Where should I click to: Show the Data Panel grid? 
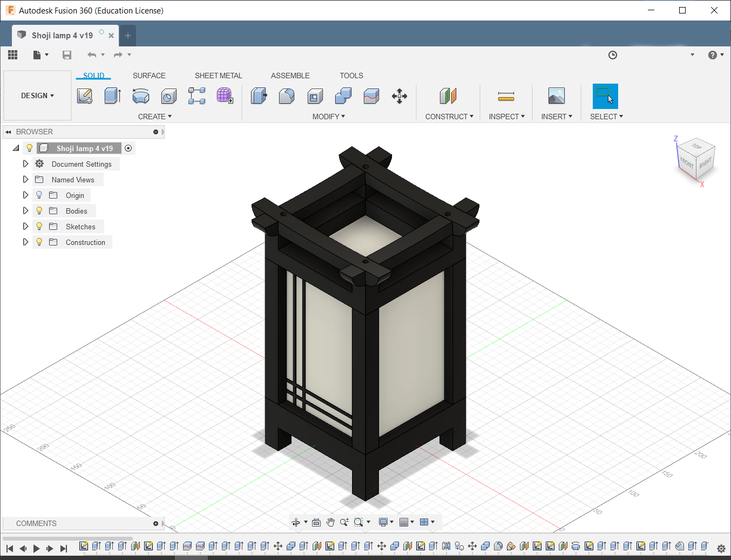pyautogui.click(x=13, y=54)
